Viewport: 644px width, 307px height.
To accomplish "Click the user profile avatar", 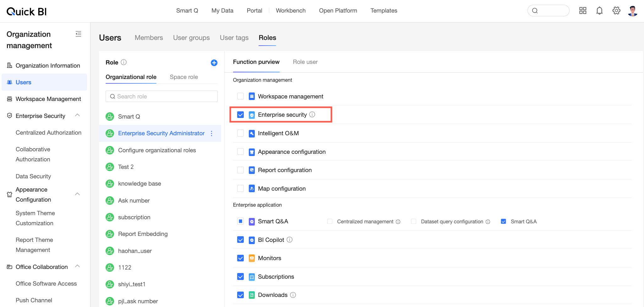I will (633, 11).
